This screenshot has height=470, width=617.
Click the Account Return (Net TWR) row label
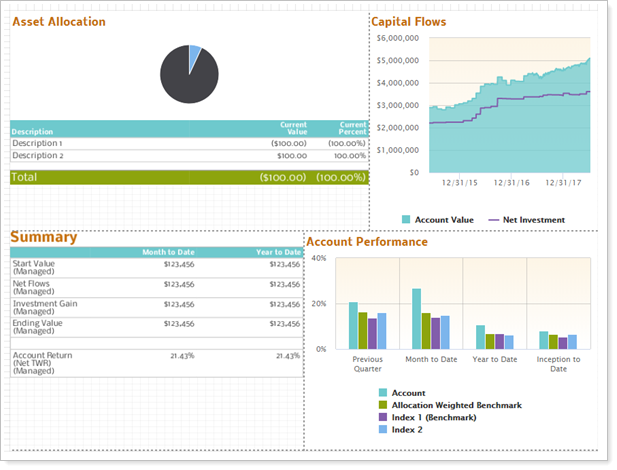(x=44, y=362)
